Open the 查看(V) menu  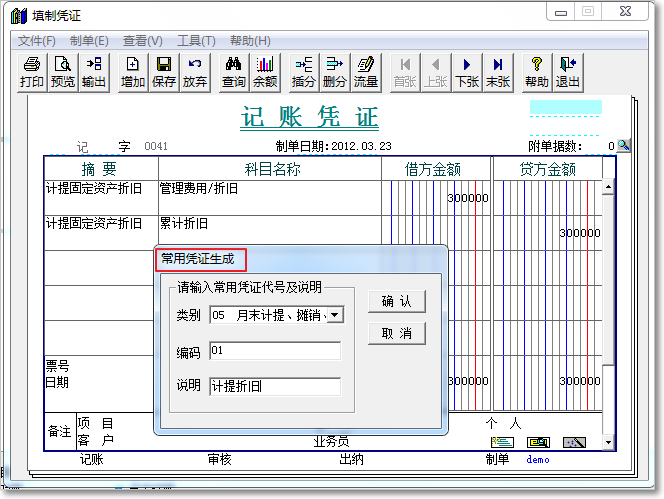tap(142, 41)
